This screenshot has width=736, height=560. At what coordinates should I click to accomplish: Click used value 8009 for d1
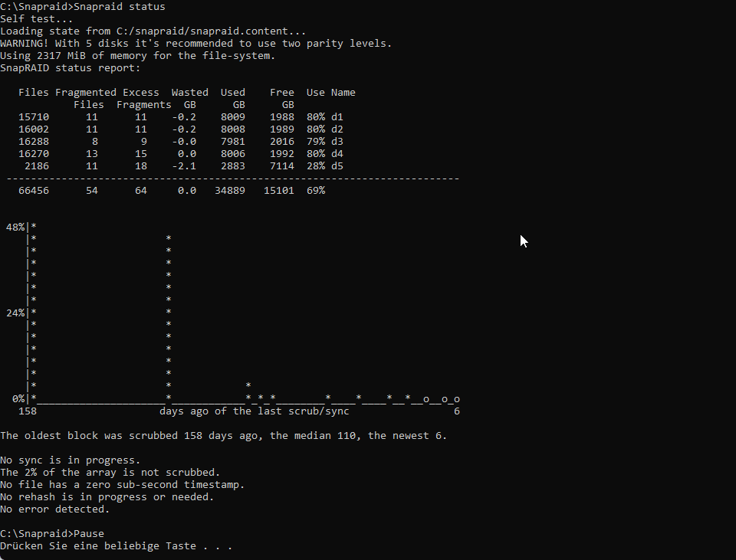tap(233, 116)
